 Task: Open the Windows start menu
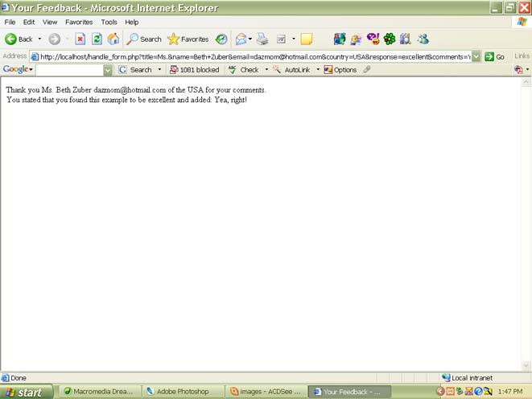[x=26, y=393]
